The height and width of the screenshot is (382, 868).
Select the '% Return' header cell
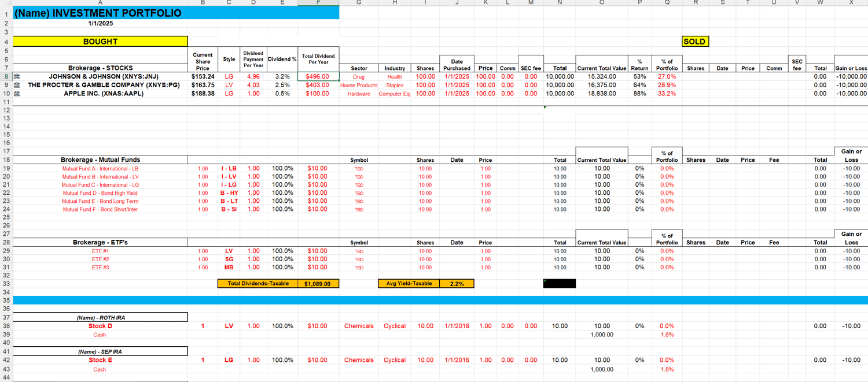click(x=640, y=64)
